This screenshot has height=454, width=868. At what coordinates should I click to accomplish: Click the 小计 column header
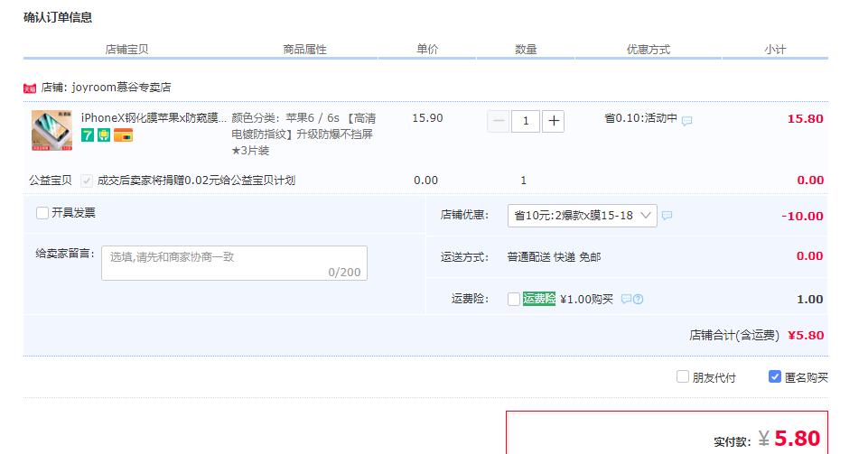(x=775, y=50)
